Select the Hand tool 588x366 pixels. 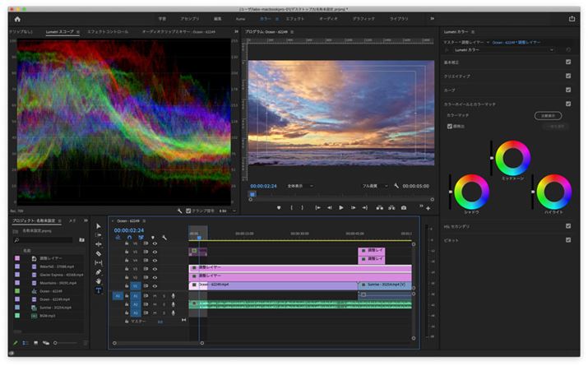[99, 280]
